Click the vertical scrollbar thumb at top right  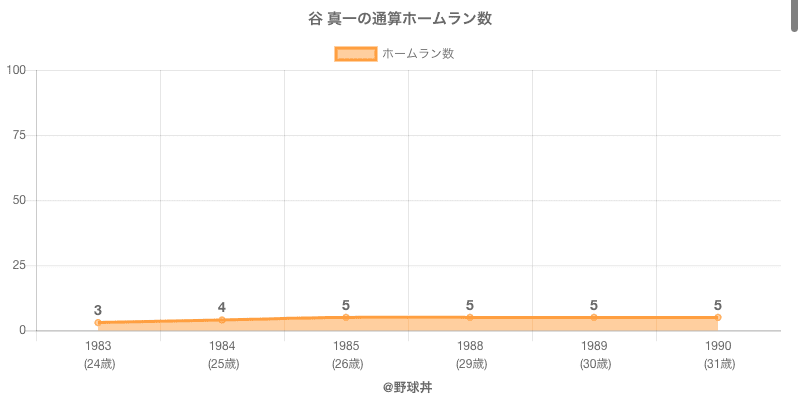795,16
